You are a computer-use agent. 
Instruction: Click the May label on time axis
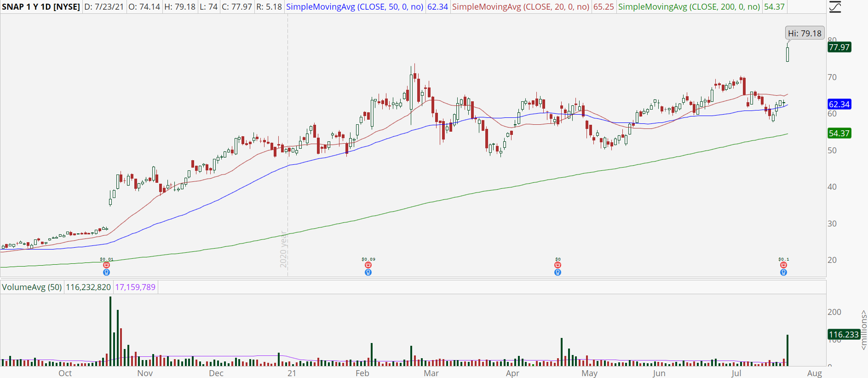[589, 373]
